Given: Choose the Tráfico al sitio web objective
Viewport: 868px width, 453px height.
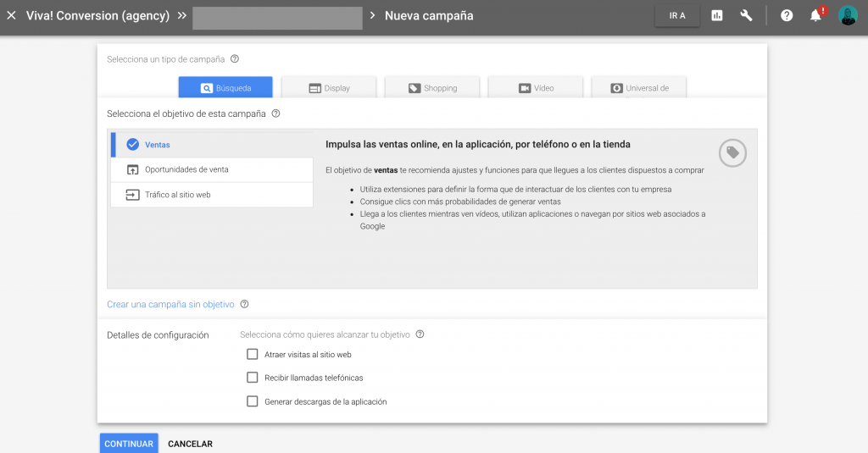Looking at the screenshot, I should pos(213,195).
